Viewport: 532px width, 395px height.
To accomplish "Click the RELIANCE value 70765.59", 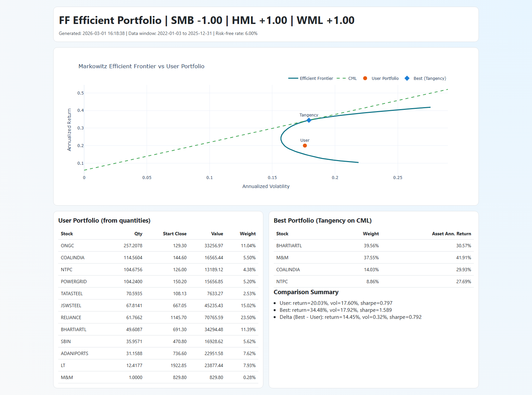I will tap(214, 317).
